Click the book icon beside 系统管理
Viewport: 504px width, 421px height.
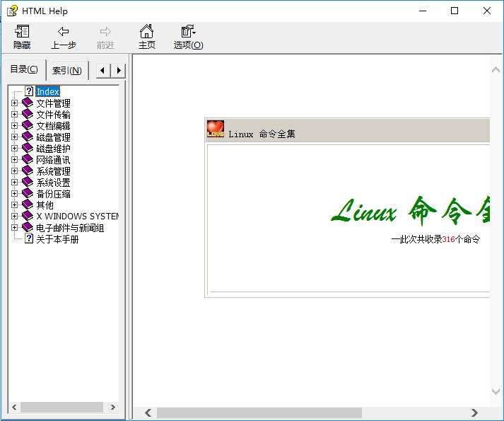(28, 171)
